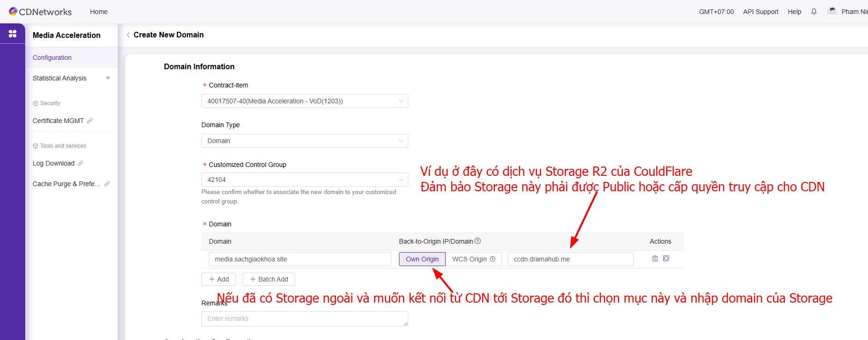Click the CDNetworks logo
Viewport: 868px width, 340px height.
coord(40,12)
